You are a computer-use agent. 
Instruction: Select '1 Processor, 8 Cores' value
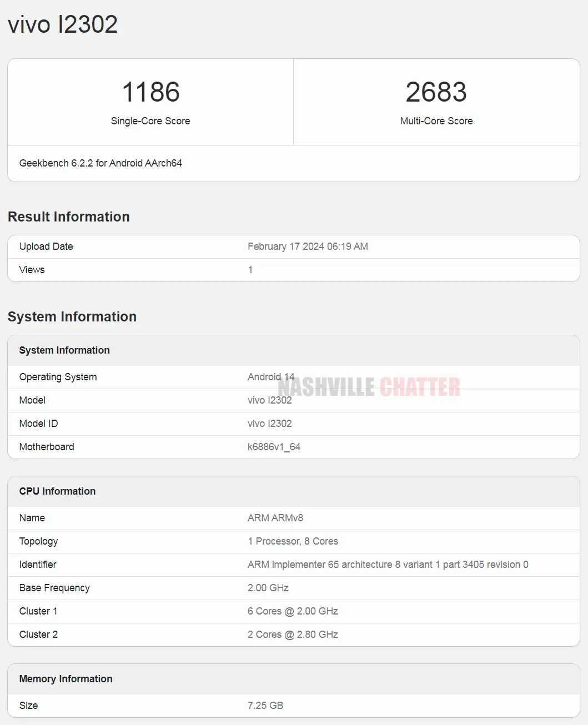(x=293, y=541)
